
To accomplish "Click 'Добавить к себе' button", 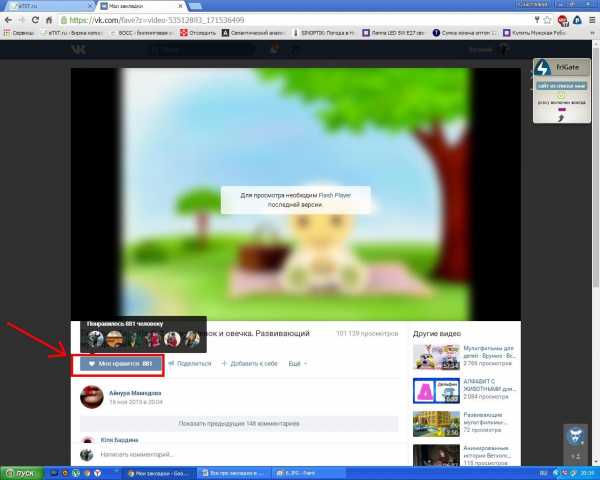I will (249, 364).
